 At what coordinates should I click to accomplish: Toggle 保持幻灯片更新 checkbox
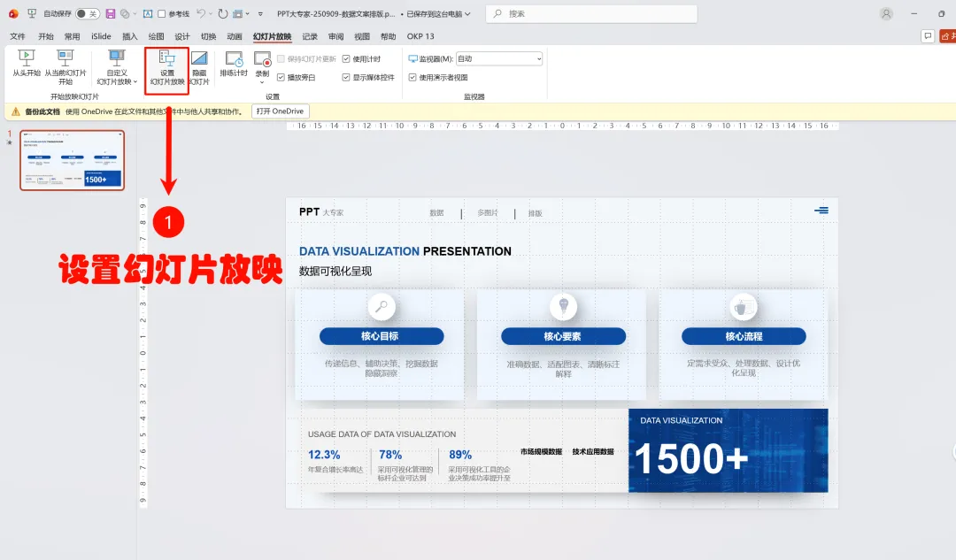[281, 59]
